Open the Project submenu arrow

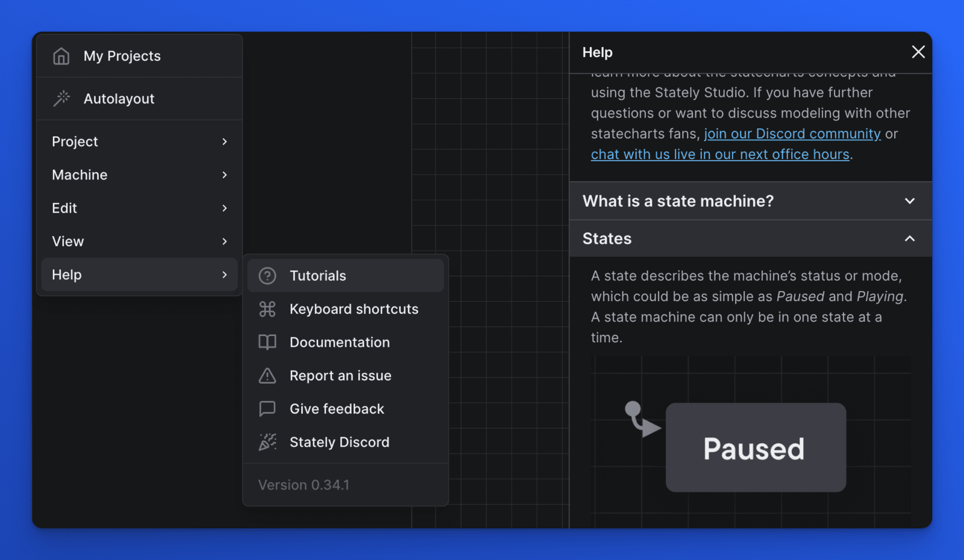[224, 142]
